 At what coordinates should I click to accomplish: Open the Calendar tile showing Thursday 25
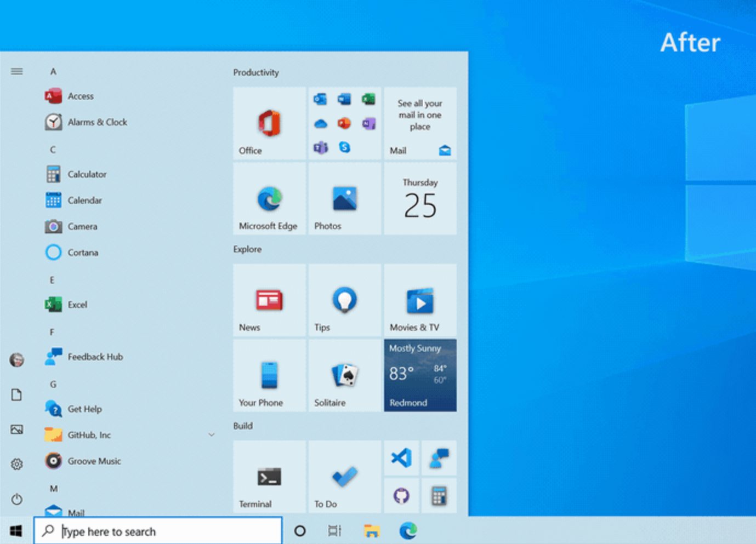[420, 199]
